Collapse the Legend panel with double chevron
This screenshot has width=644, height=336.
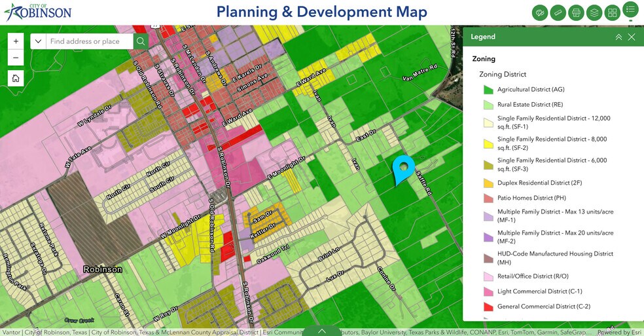pos(618,37)
